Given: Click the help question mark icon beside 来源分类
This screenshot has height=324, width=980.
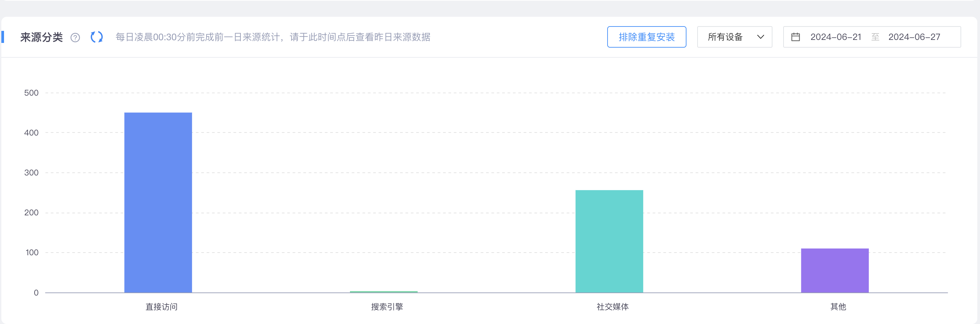Looking at the screenshot, I should pyautogui.click(x=75, y=38).
